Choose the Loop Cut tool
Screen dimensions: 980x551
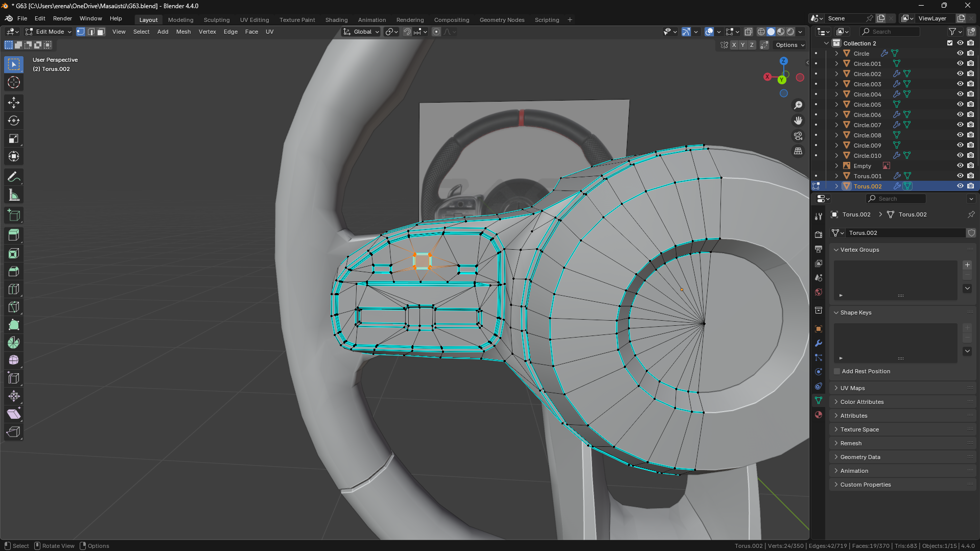(x=14, y=289)
